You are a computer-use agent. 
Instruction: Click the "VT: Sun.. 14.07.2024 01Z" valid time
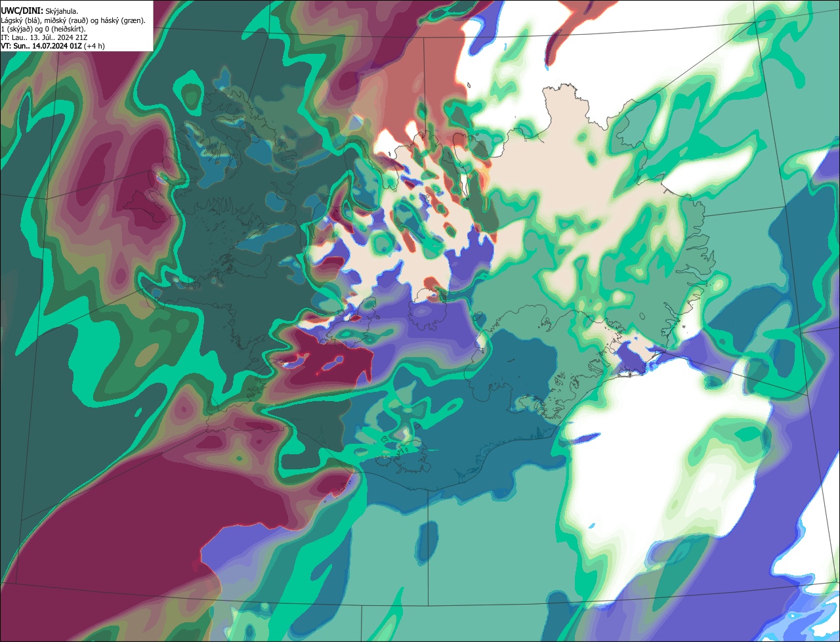(41, 47)
